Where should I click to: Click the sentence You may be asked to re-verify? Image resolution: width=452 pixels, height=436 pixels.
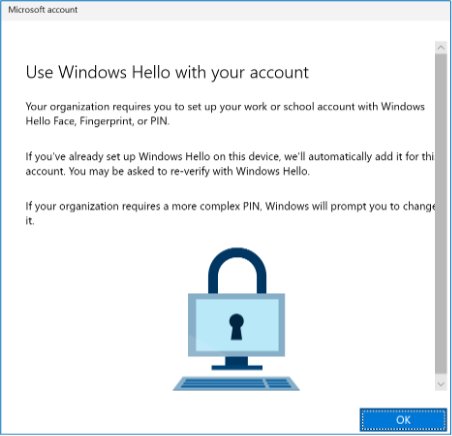click(189, 171)
